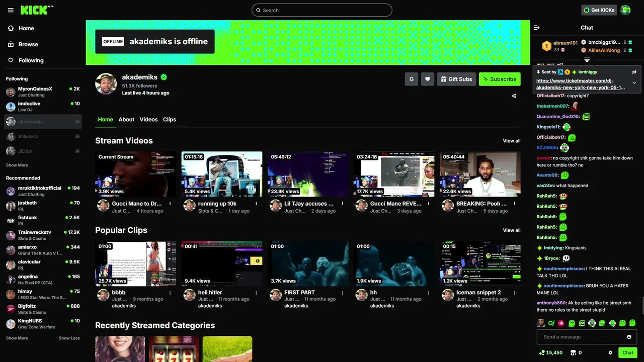Open options for Iceman snippet 2 clip
The height and width of the screenshot is (362, 644).
515,292
